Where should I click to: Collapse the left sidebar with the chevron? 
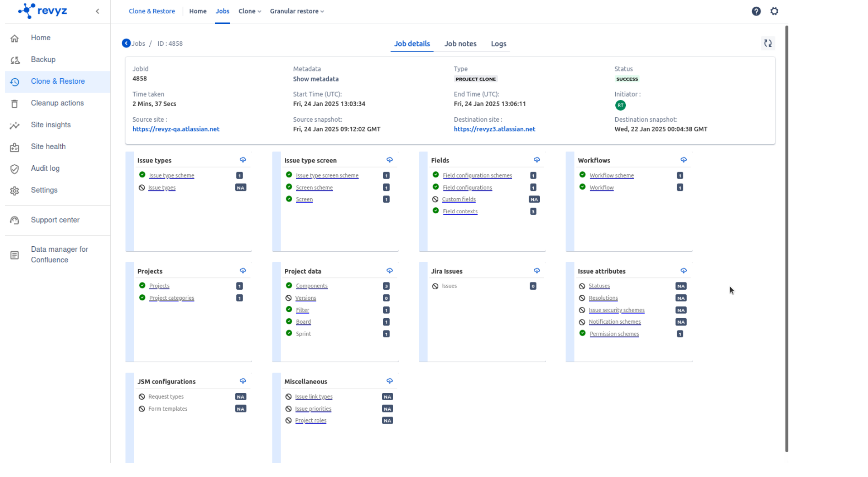[98, 11]
